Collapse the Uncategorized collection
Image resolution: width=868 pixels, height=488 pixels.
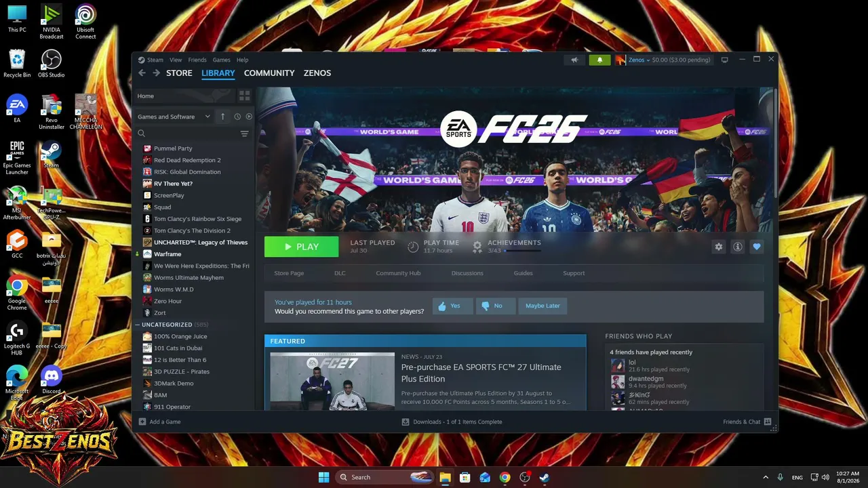[137, 325]
